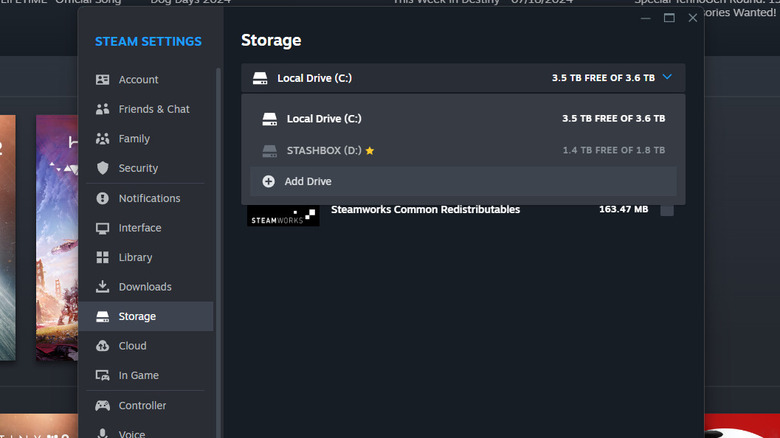Click the Account icon in sidebar

point(102,80)
